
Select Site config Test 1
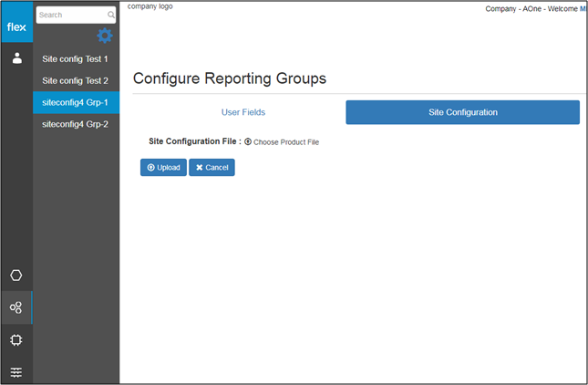click(76, 58)
